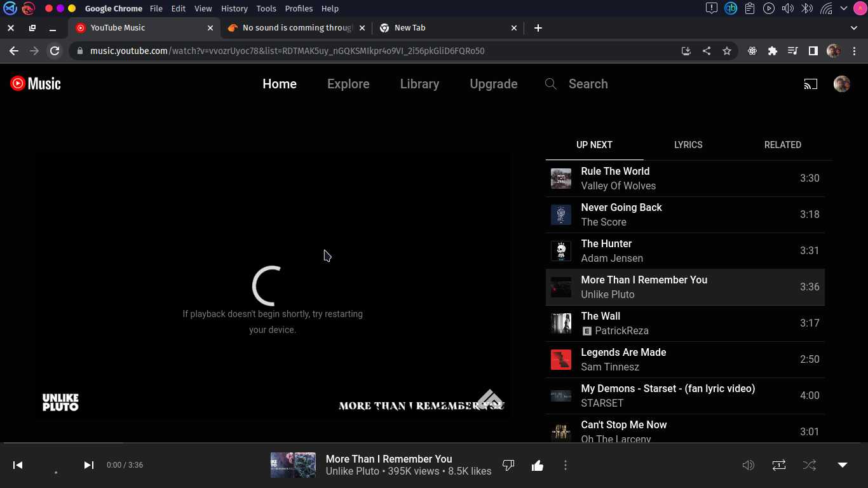The width and height of the screenshot is (868, 488).
Task: Close the YouTube Music tab
Action: click(210, 28)
